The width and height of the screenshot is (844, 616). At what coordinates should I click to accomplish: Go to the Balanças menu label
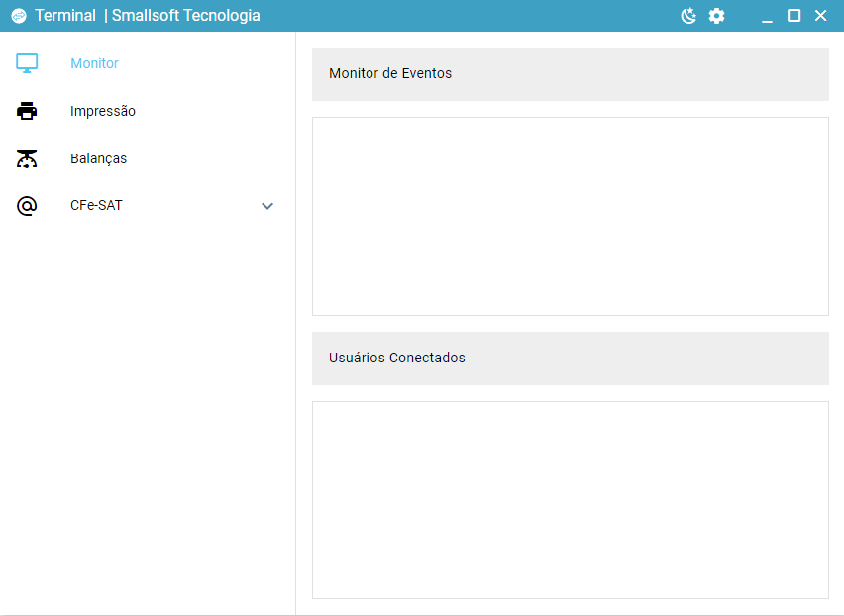98,158
